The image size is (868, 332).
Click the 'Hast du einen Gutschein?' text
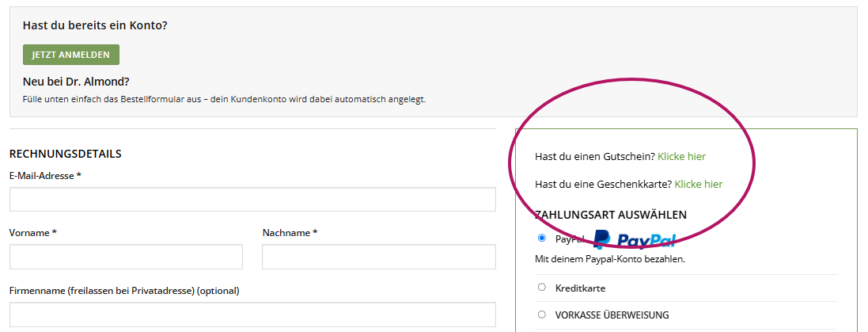coord(595,157)
